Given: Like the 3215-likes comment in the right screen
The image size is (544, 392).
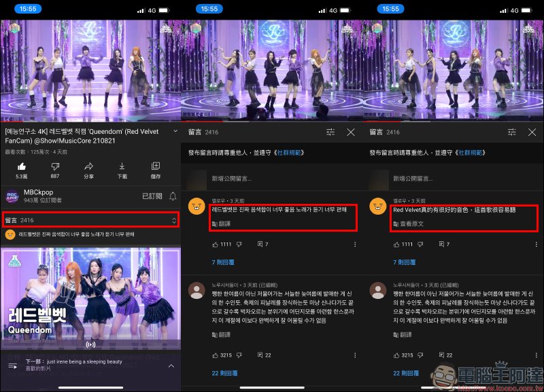Looking at the screenshot, I should point(397,355).
